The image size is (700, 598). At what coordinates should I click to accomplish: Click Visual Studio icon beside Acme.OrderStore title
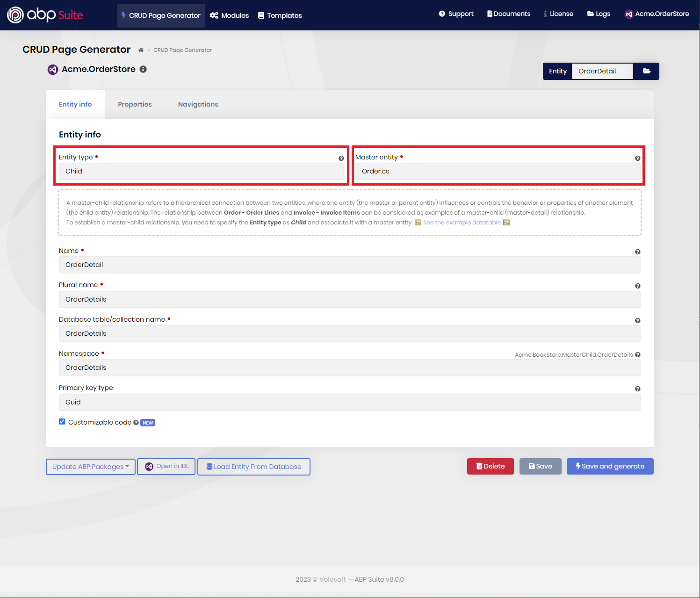coord(53,70)
